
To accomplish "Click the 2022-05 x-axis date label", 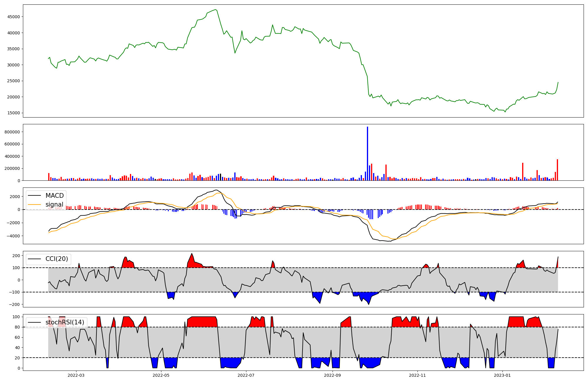I will [161, 375].
